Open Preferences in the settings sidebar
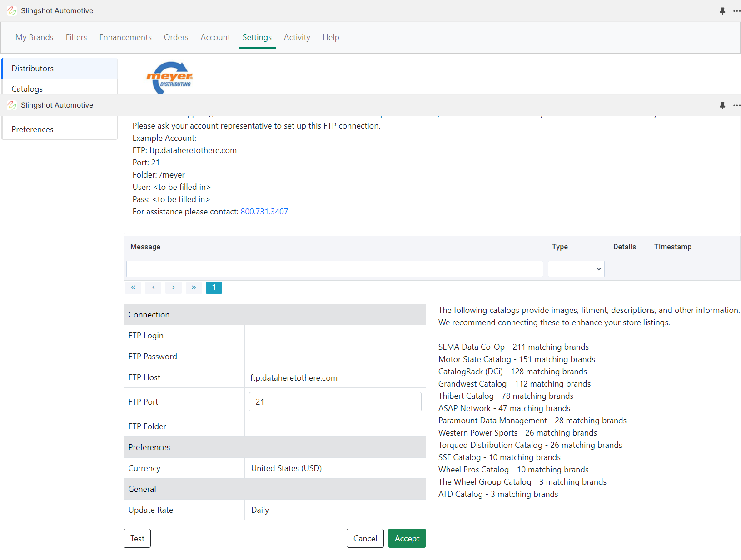Image resolution: width=741 pixels, height=560 pixels. coord(60,129)
